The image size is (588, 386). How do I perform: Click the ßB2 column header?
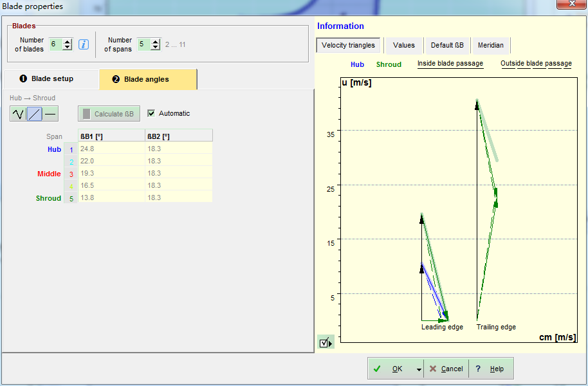click(178, 136)
